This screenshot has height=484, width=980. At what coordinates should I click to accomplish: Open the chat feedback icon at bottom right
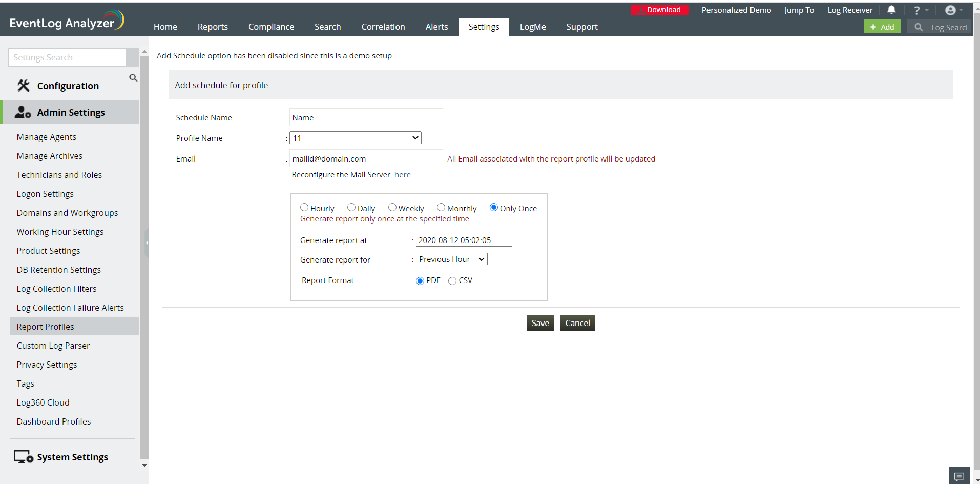[959, 476]
